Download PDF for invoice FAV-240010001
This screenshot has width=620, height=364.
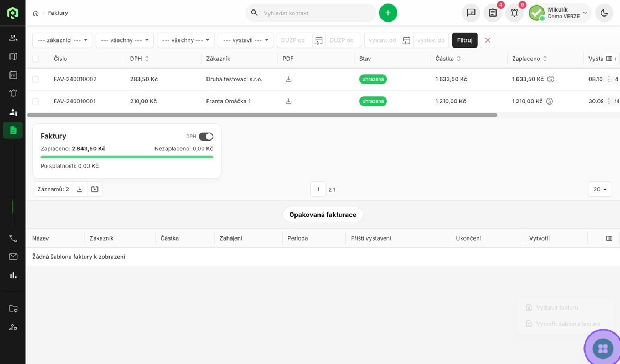pos(288,101)
